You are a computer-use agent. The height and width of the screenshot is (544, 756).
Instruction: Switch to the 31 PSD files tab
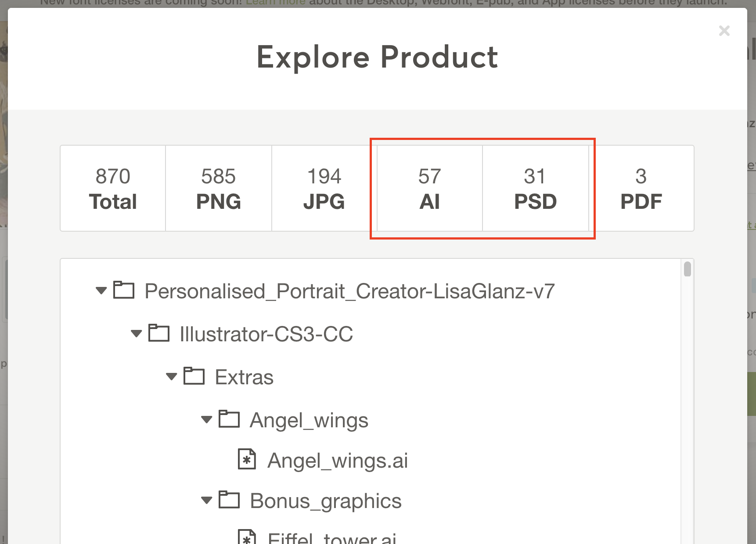(x=535, y=188)
